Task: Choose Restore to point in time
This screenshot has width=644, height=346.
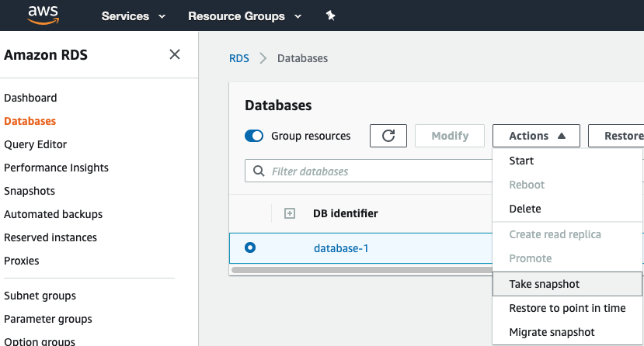Action: pyautogui.click(x=567, y=308)
